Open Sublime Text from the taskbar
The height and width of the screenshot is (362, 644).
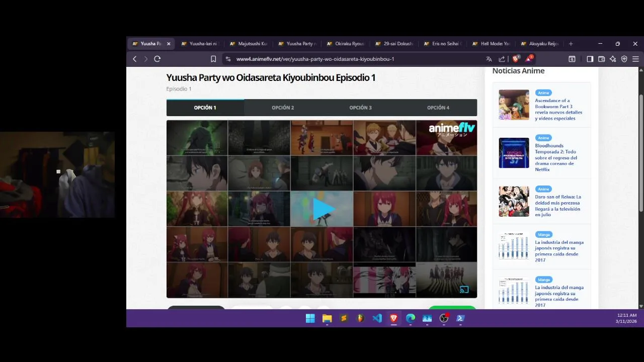tap(344, 318)
